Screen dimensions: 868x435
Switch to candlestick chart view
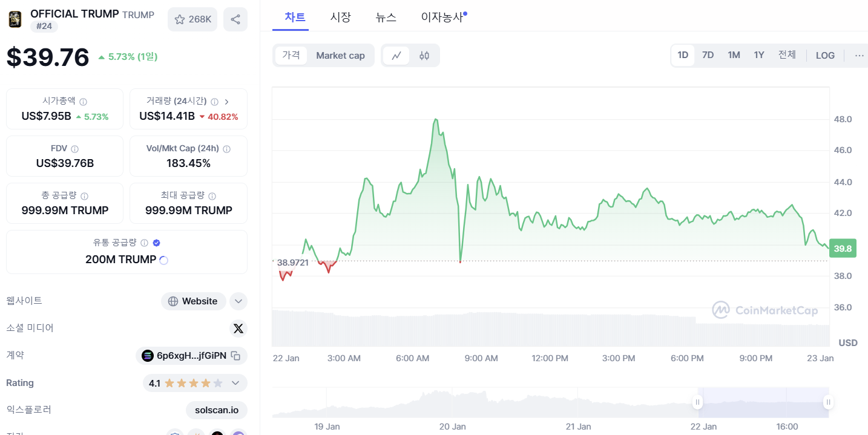[x=424, y=56]
